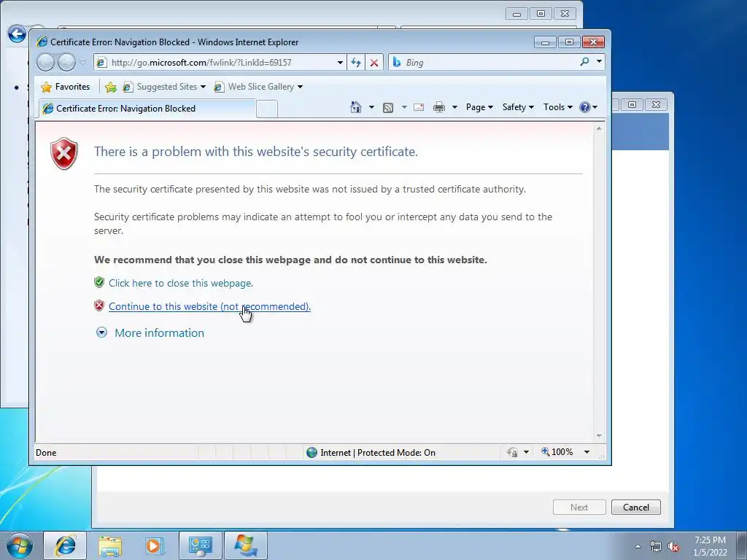Click the Help question mark icon
This screenshot has height=560, width=747.
[x=585, y=107]
